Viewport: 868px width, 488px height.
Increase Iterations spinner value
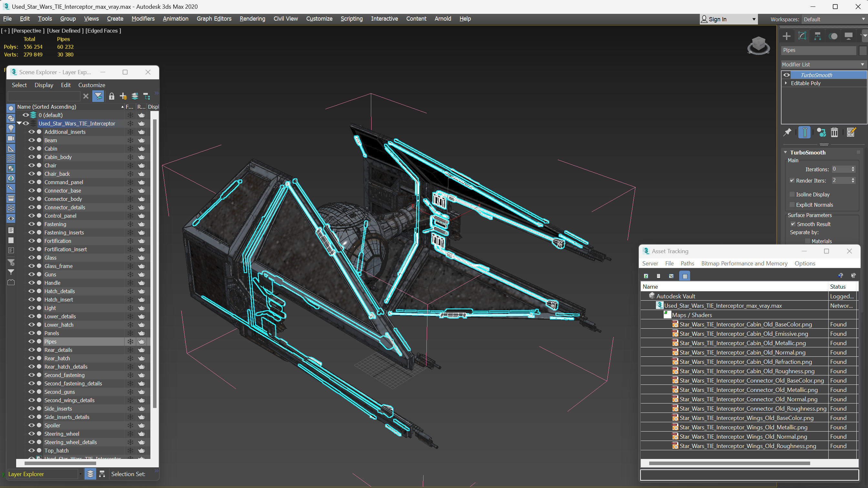coord(853,168)
